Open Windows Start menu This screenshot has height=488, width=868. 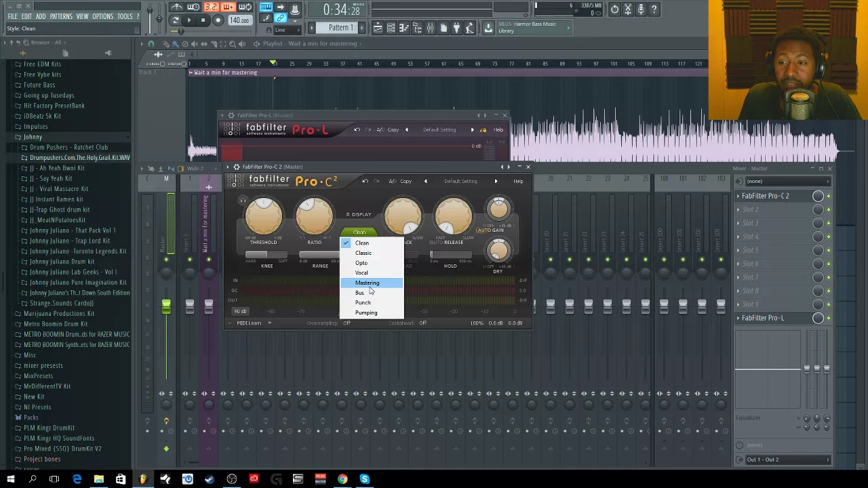coord(10,480)
